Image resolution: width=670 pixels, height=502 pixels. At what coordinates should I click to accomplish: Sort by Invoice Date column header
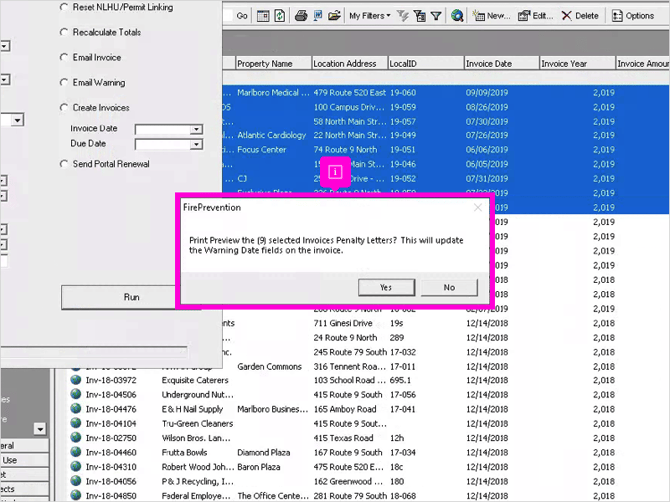click(x=502, y=64)
